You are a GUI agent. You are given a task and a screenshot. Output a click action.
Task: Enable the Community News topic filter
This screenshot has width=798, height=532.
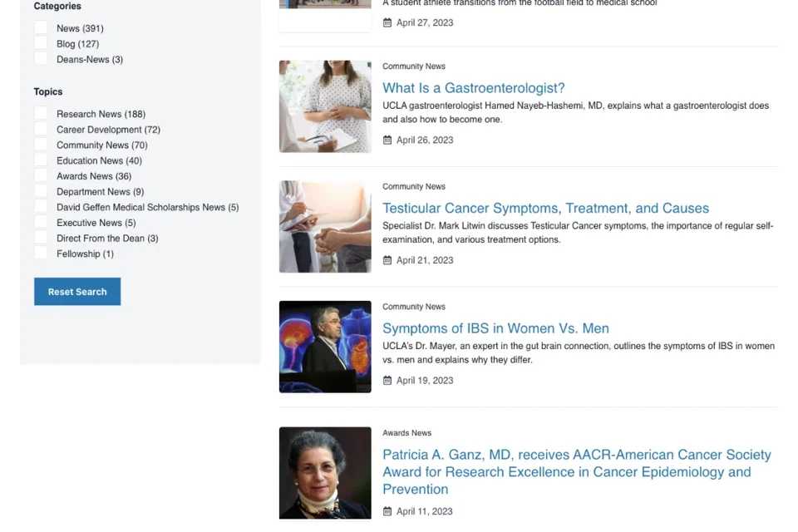[x=41, y=145]
